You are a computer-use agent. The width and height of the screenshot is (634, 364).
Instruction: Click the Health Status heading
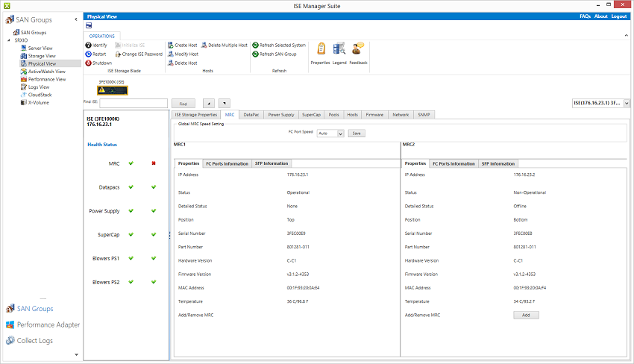pyautogui.click(x=102, y=145)
